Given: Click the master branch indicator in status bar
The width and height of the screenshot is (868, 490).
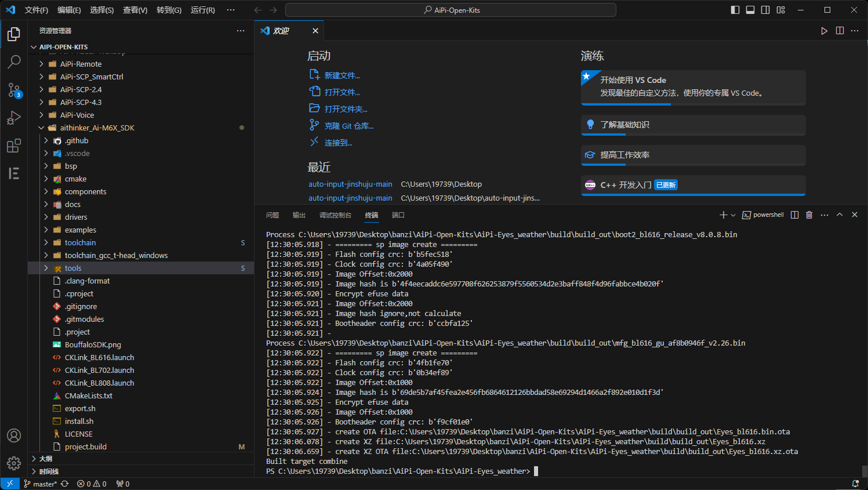Looking at the screenshot, I should (x=40, y=484).
